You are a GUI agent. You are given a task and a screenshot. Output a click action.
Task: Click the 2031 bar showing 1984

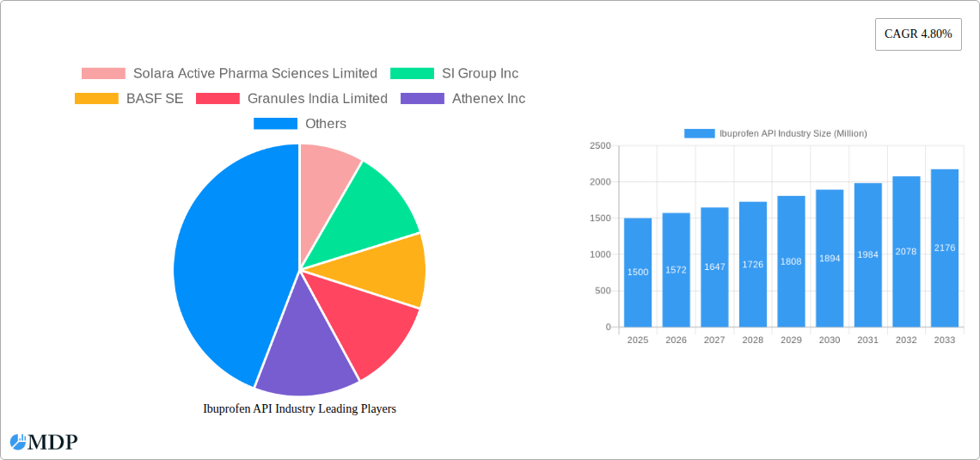868,255
